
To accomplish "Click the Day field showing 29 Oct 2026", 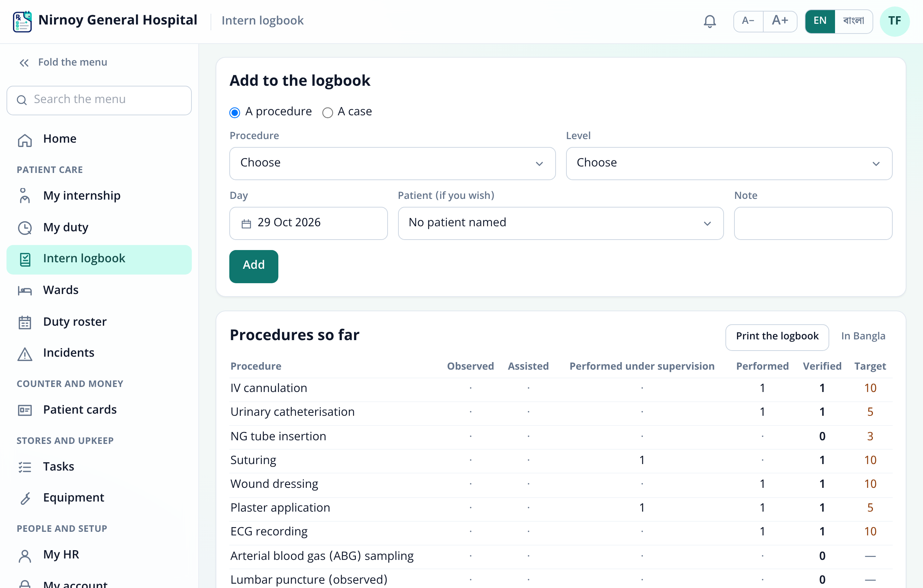I will click(x=308, y=223).
